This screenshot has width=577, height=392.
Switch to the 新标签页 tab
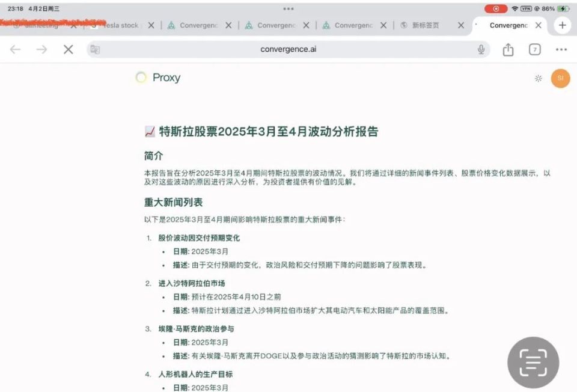(x=425, y=25)
